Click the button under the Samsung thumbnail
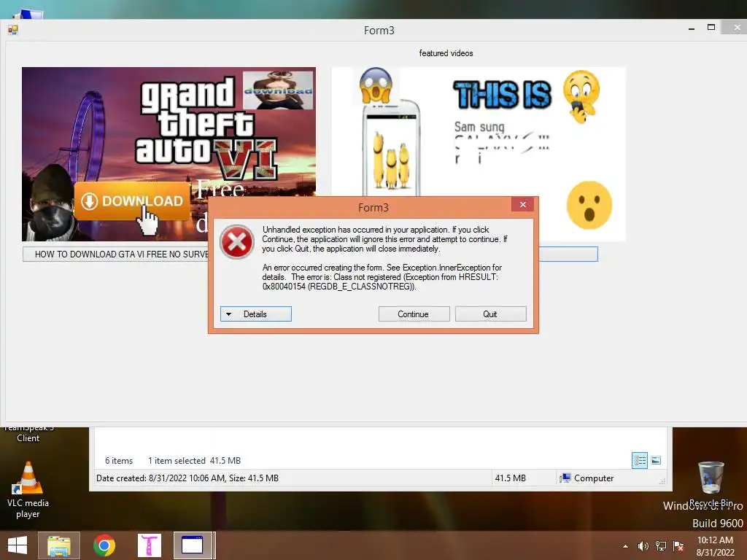Viewport: 747px width, 560px height. click(x=568, y=254)
